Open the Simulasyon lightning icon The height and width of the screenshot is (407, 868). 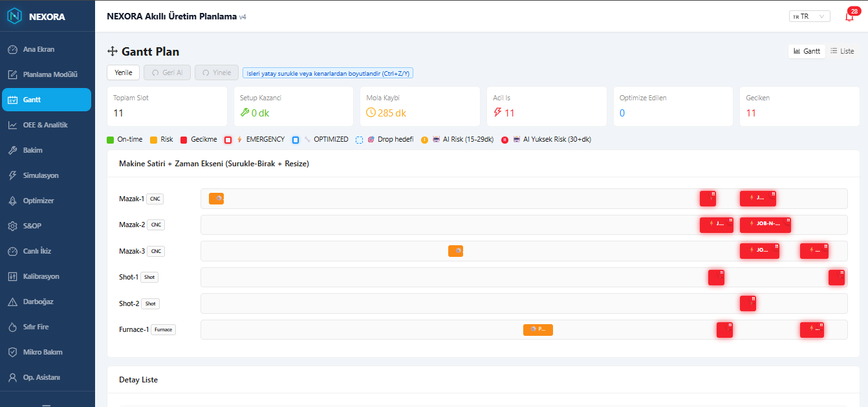(12, 175)
